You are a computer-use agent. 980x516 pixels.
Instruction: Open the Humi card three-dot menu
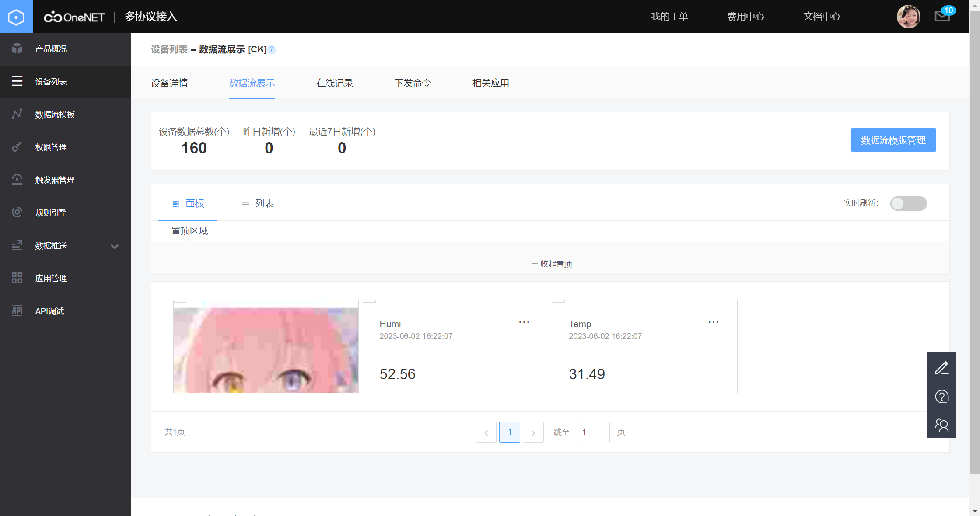coord(524,322)
